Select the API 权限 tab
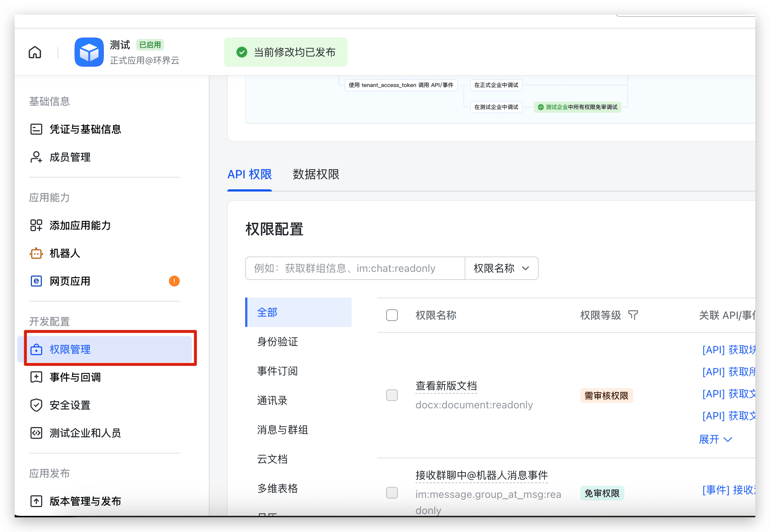 [250, 174]
